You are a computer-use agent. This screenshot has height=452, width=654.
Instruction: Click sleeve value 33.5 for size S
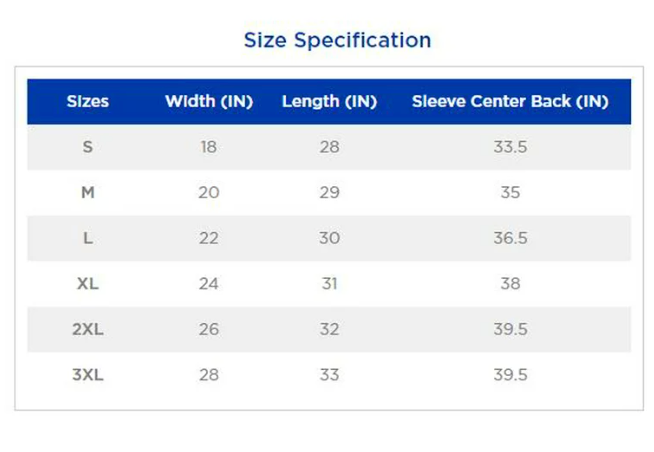pos(510,147)
